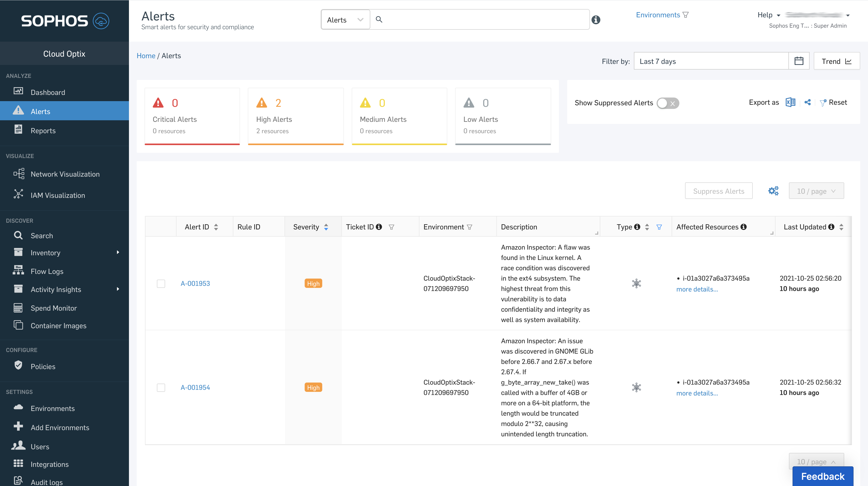Screen dimensions: 868x486
Task: Open the calendar date picker icon
Action: pos(798,61)
